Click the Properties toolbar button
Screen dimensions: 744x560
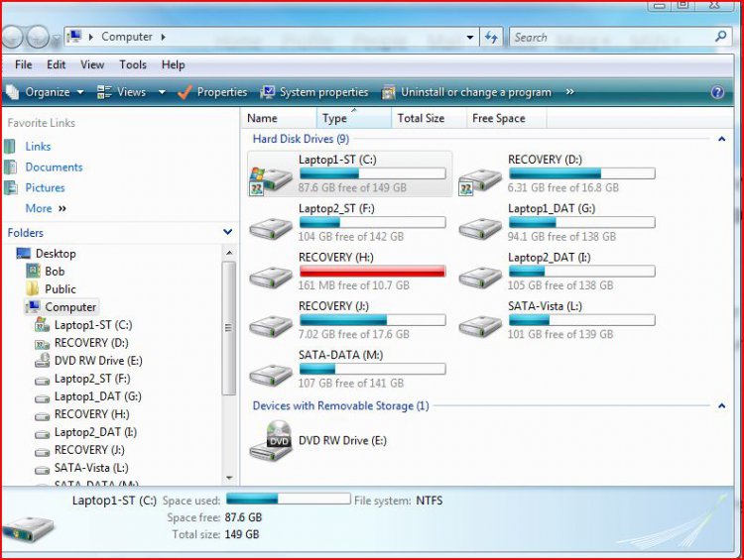[212, 92]
